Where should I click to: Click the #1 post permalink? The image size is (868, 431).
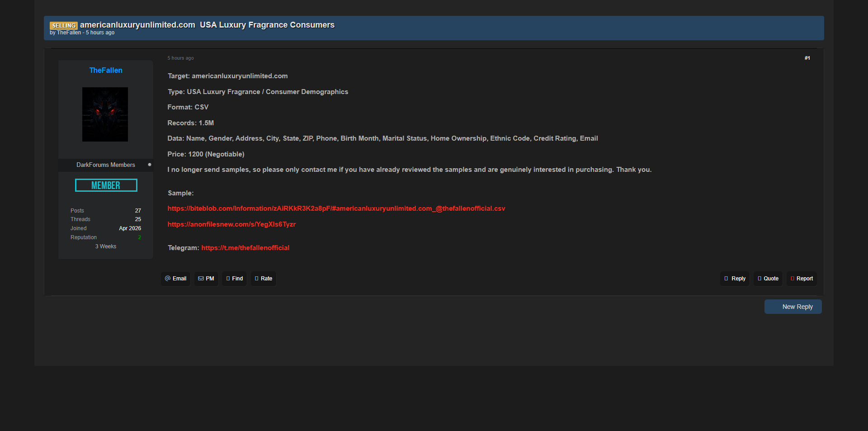click(807, 58)
